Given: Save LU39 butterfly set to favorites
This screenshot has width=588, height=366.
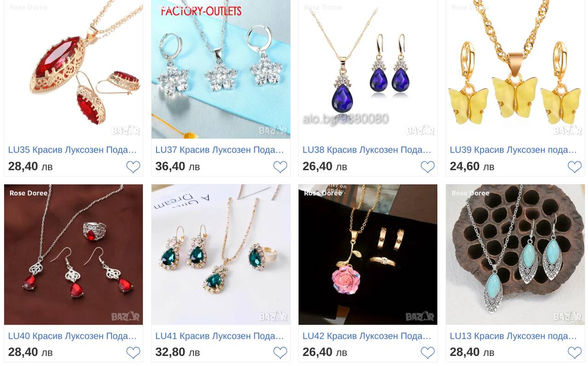Looking at the screenshot, I should (575, 167).
